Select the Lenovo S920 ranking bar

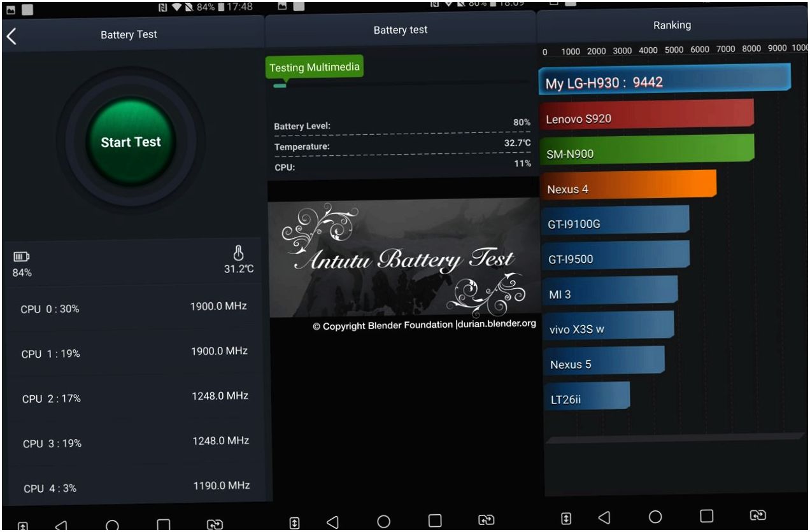tap(646, 115)
